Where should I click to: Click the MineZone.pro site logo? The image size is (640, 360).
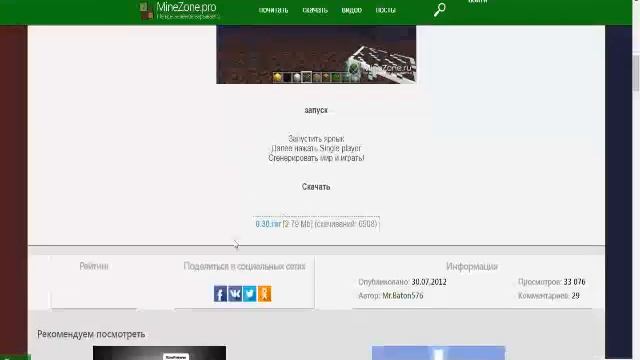click(180, 10)
